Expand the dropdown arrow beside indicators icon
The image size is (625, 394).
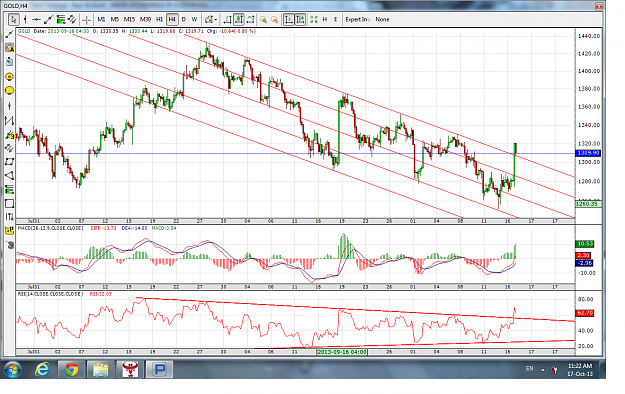pyautogui.click(x=216, y=19)
